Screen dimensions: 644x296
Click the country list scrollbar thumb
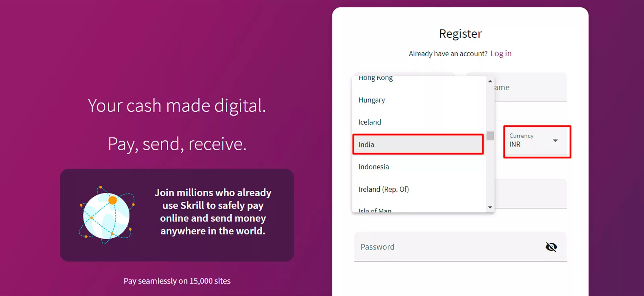[x=490, y=136]
